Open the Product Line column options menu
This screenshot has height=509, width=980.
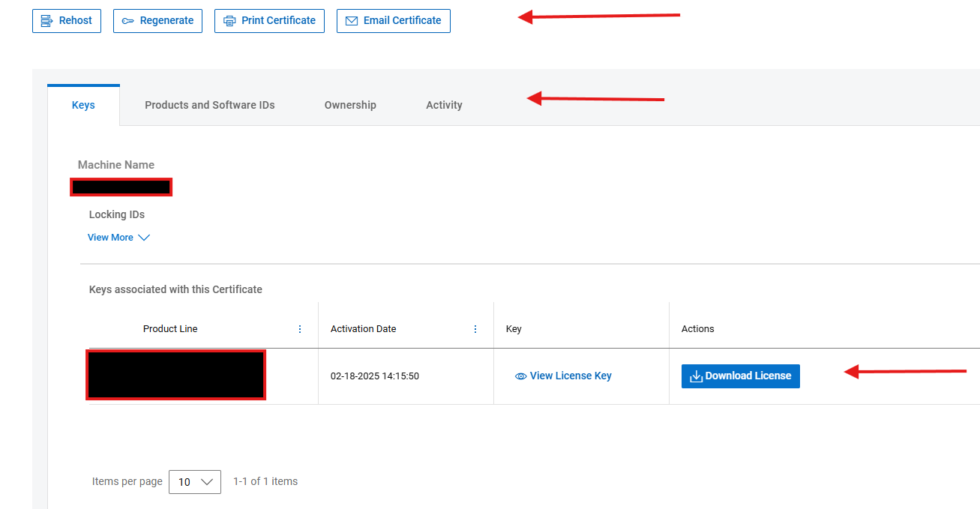click(x=299, y=328)
